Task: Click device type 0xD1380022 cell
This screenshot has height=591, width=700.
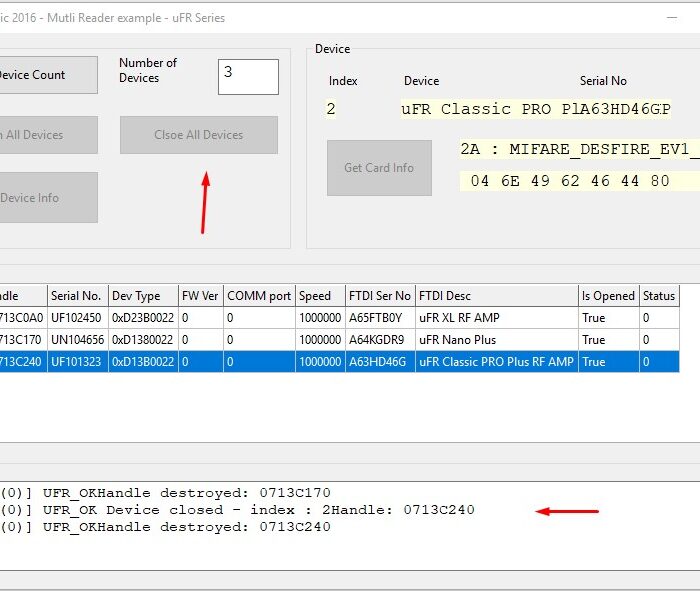Action: pyautogui.click(x=143, y=340)
